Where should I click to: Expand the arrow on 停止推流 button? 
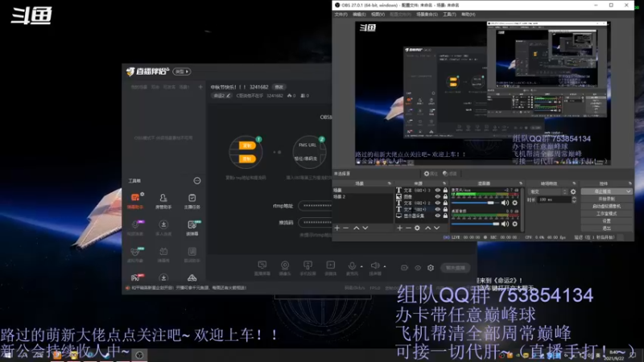click(x=629, y=191)
